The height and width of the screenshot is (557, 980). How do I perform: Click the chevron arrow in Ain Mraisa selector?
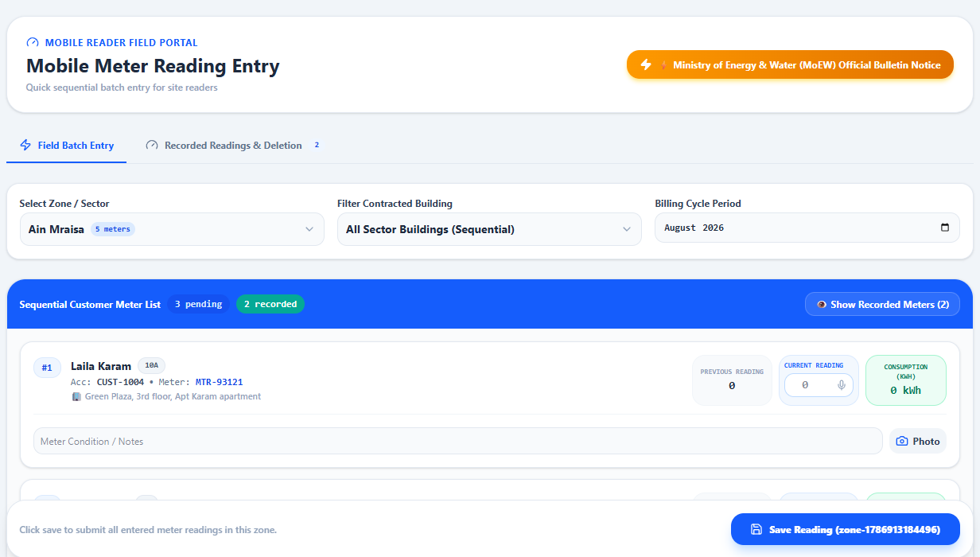click(x=309, y=229)
